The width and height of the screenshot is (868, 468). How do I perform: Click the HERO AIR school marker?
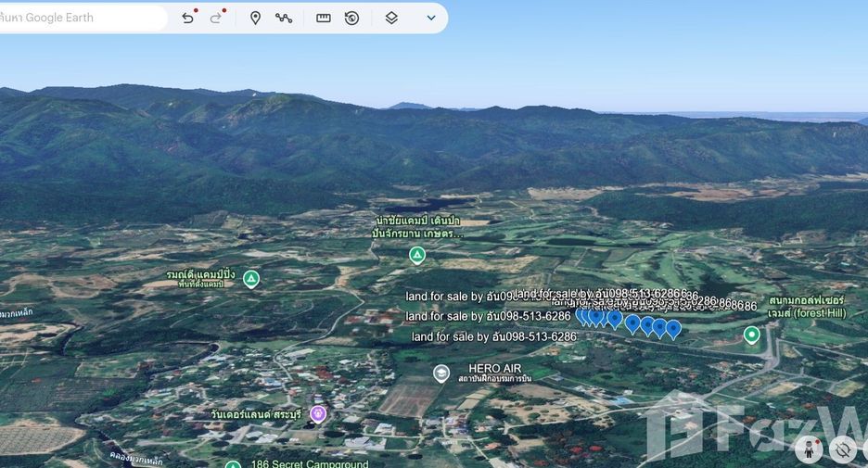pyautogui.click(x=441, y=374)
